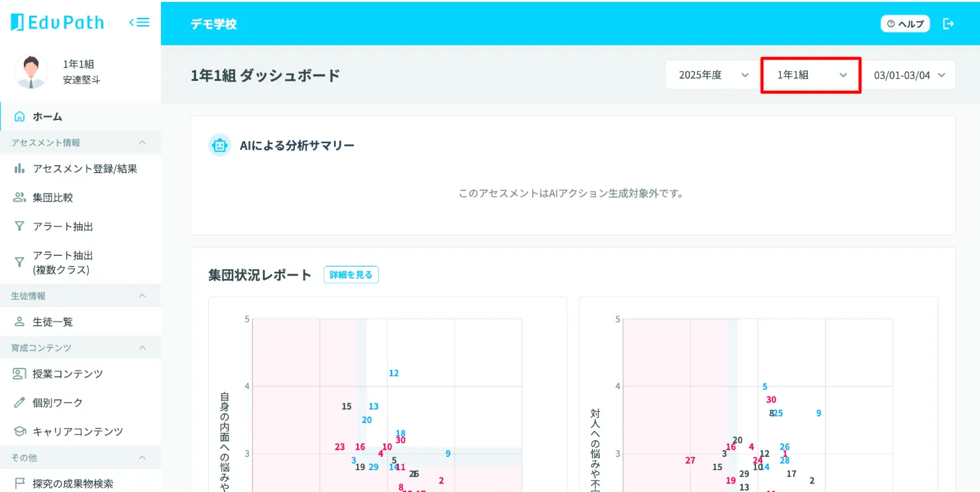Viewport: 980px width, 492px height.
Task: Click the 1年1組 ダッシュボード heading
Action: click(x=266, y=76)
